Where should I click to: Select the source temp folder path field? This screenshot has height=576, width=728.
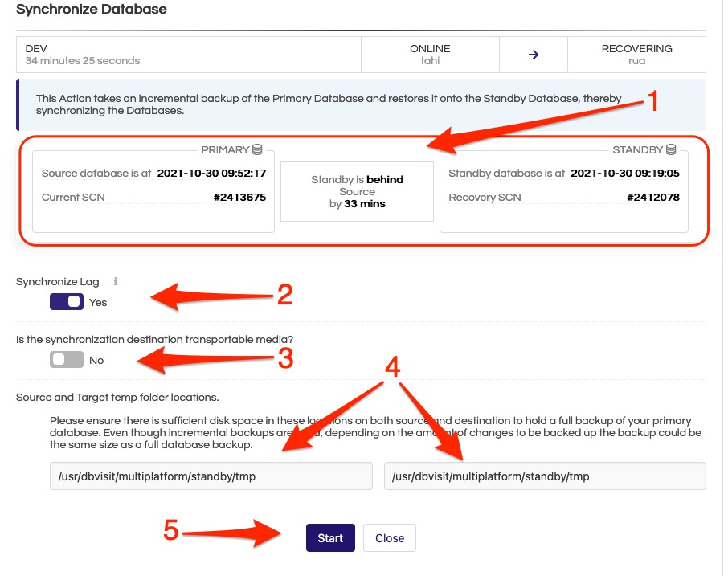pos(211,476)
